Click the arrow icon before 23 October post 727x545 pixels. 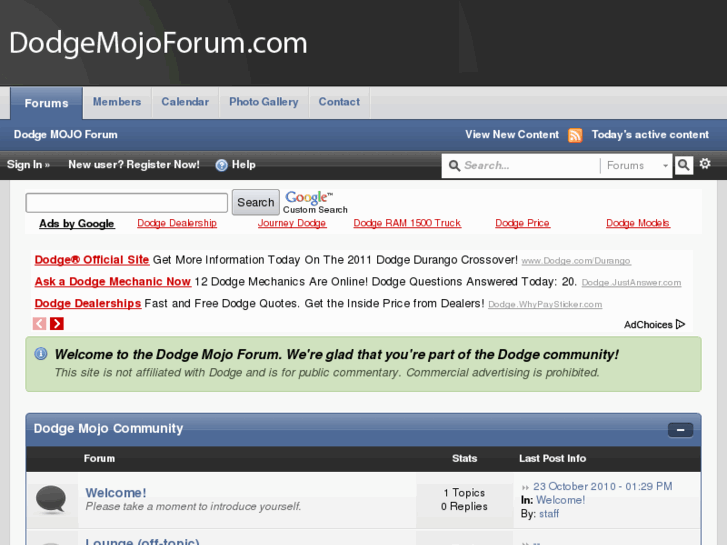(525, 487)
